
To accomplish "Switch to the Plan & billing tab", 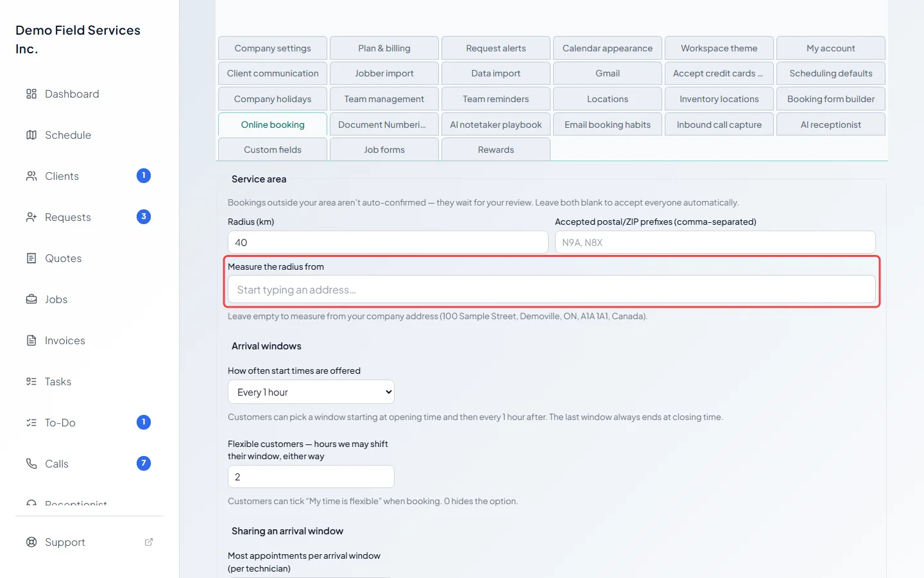I will 384,48.
